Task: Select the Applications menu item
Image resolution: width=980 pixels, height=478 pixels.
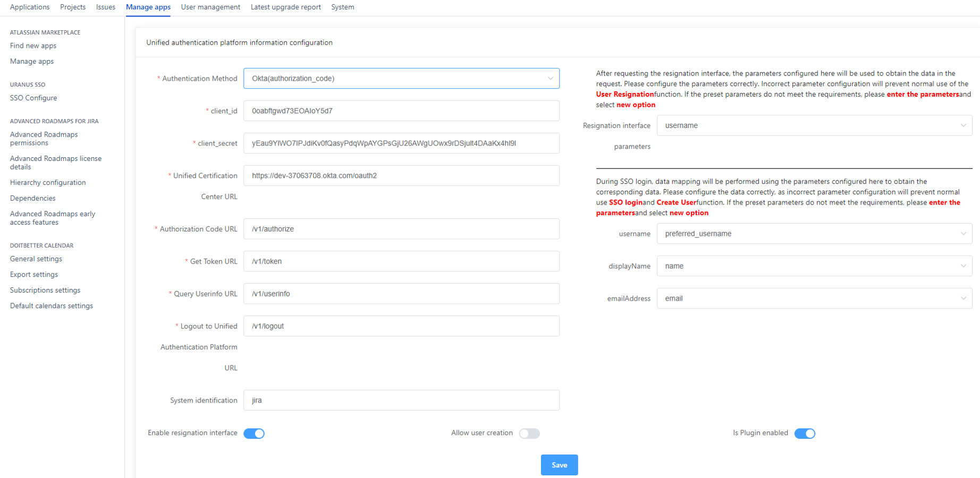Action: pos(29,7)
